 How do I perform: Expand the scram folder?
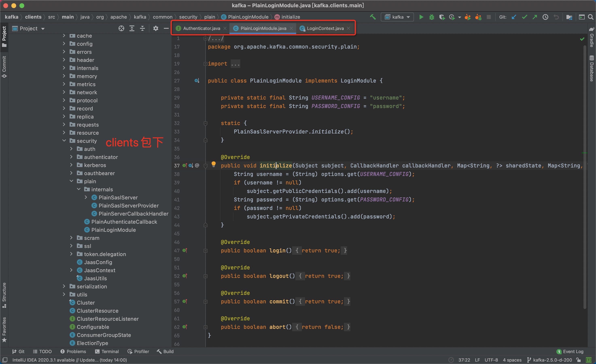(71, 238)
